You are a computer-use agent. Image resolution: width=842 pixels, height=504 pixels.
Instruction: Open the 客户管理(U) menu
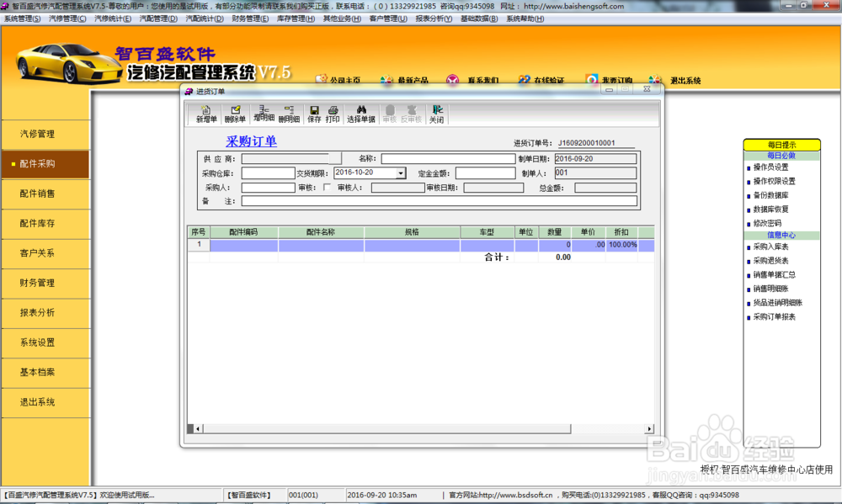(x=388, y=19)
